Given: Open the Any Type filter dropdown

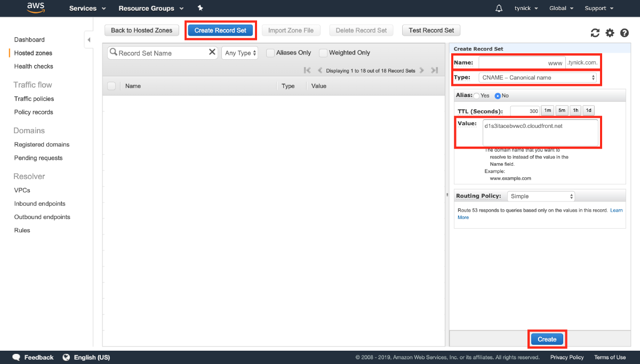Looking at the screenshot, I should (x=240, y=53).
